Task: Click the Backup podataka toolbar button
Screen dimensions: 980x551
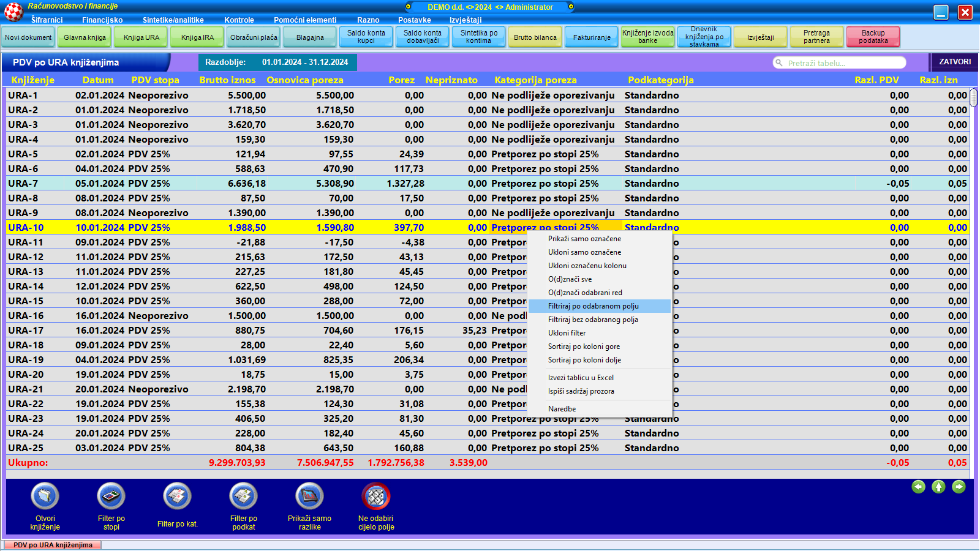Action: [873, 37]
